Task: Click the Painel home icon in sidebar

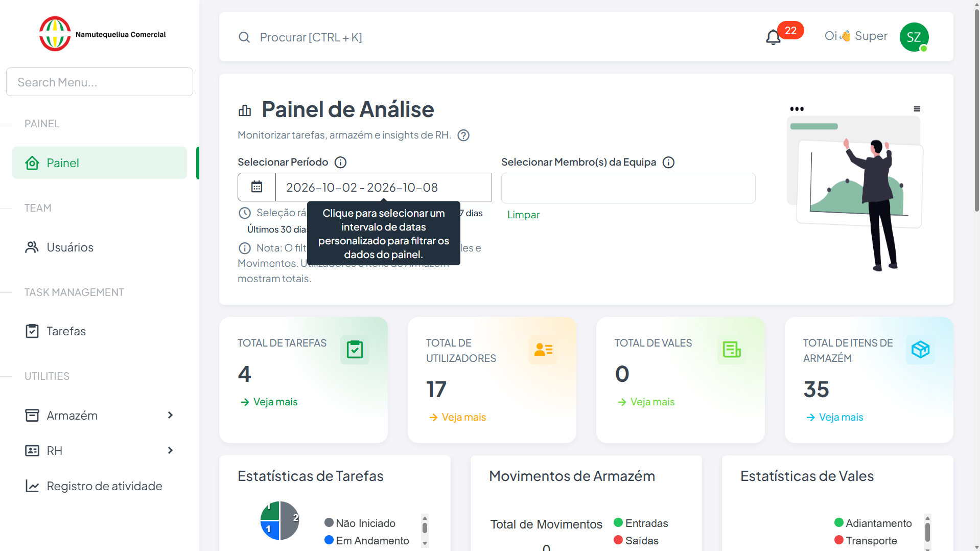Action: 32,163
